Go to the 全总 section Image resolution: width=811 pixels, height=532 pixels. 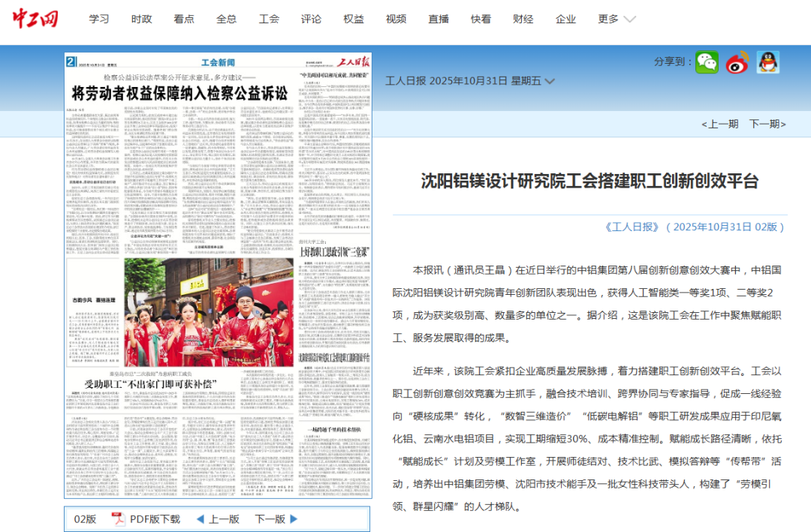point(226,19)
